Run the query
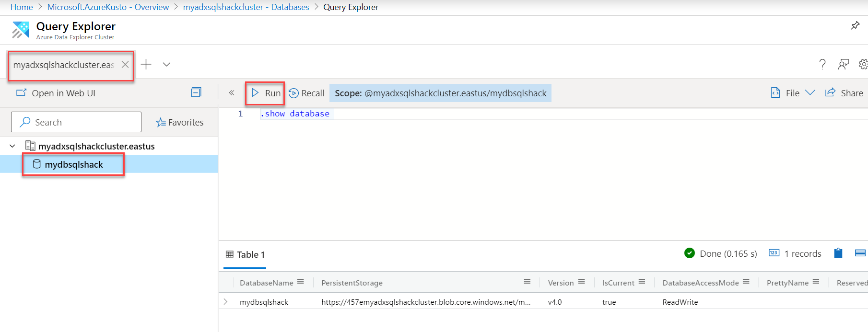 [266, 93]
